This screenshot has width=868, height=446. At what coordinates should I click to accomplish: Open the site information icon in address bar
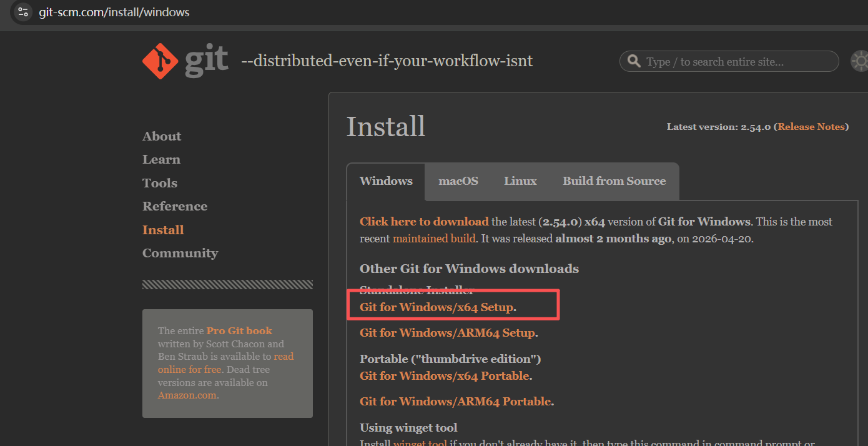point(22,12)
